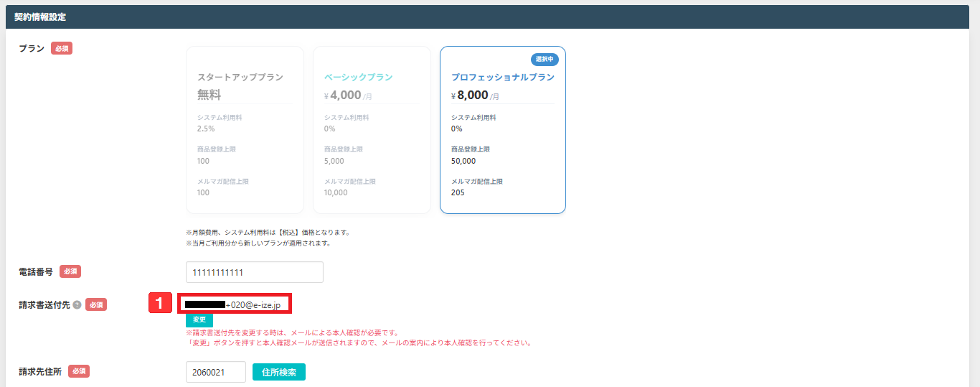Click the ¥4,000 price in the Basic plan
Viewport: 980px width, 387px height.
click(x=346, y=95)
